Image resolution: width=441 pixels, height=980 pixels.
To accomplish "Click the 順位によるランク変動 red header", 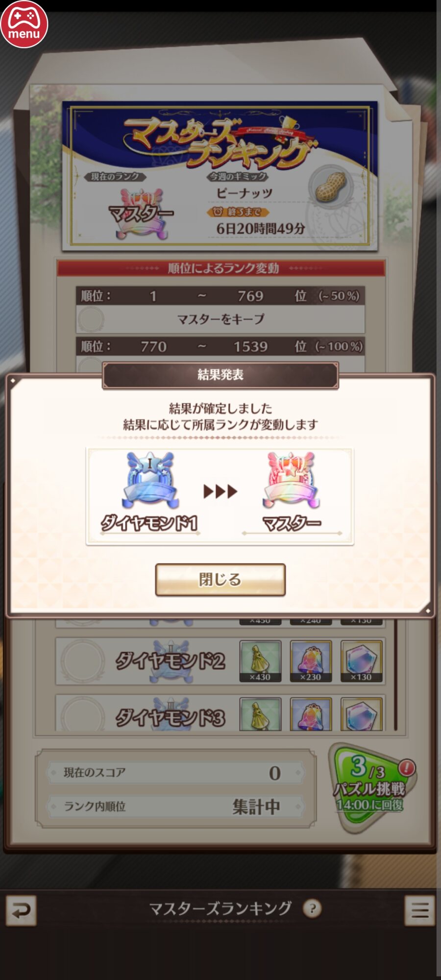I will point(221,268).
